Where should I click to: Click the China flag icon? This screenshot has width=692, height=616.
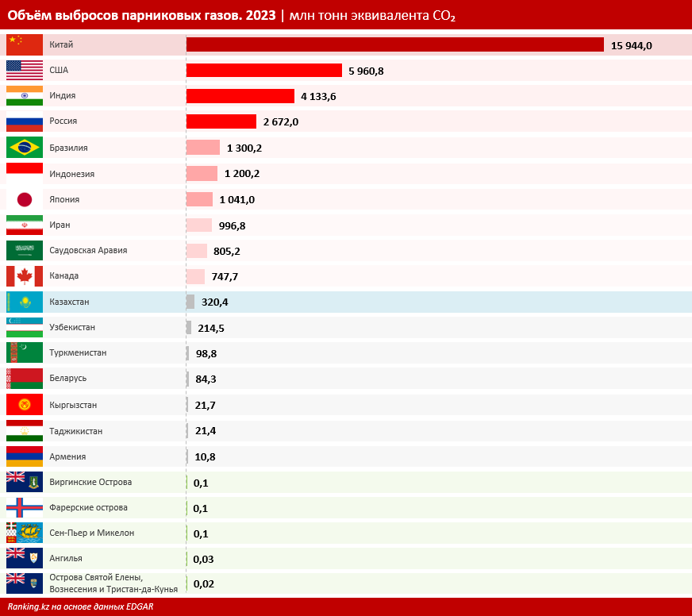[x=25, y=44]
